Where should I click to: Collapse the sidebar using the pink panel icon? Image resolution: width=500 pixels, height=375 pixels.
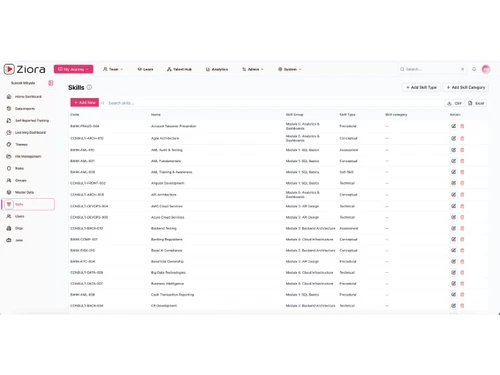(x=51, y=83)
